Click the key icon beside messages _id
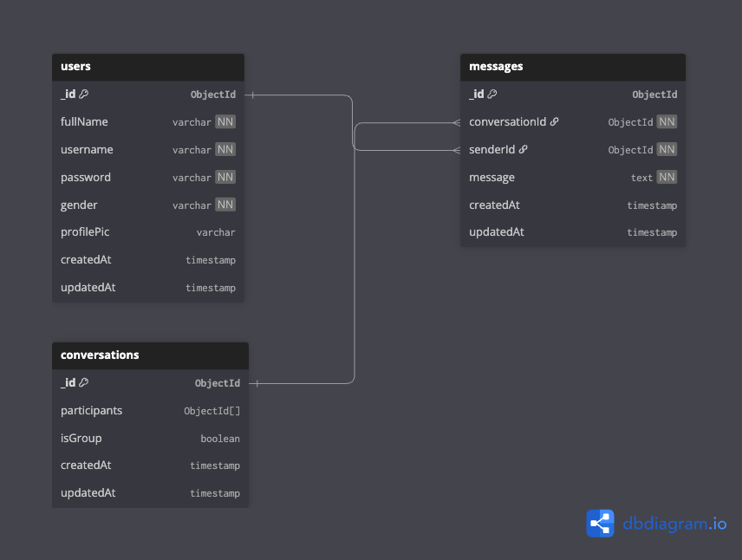The width and height of the screenshot is (742, 560). pos(491,94)
